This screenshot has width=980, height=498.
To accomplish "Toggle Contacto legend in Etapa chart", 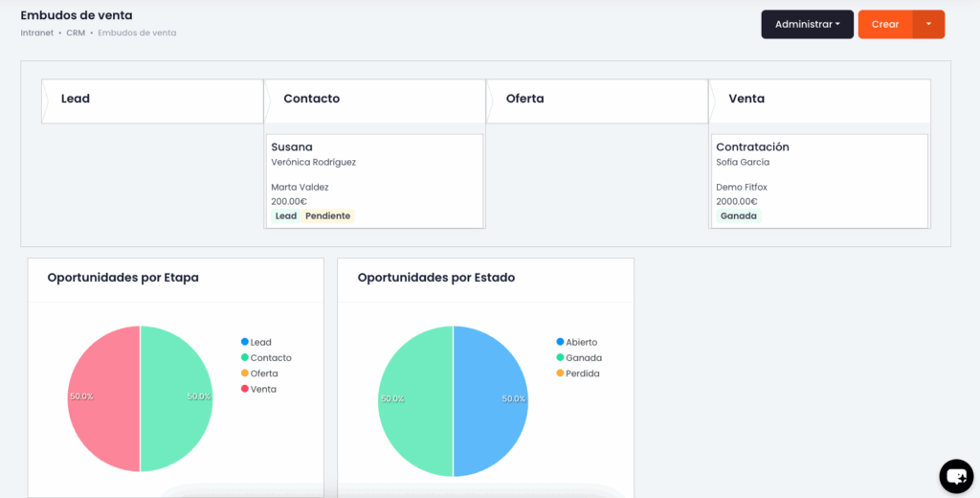I will click(266, 358).
